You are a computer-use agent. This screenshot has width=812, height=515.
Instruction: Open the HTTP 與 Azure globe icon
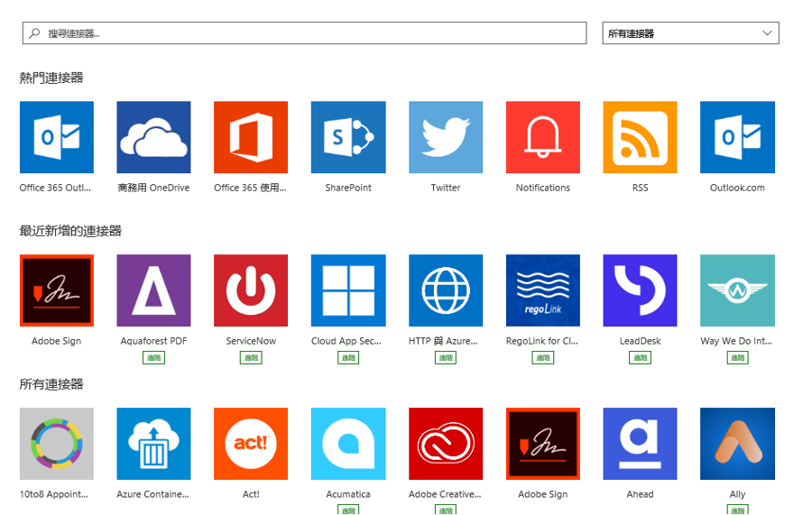pyautogui.click(x=446, y=290)
